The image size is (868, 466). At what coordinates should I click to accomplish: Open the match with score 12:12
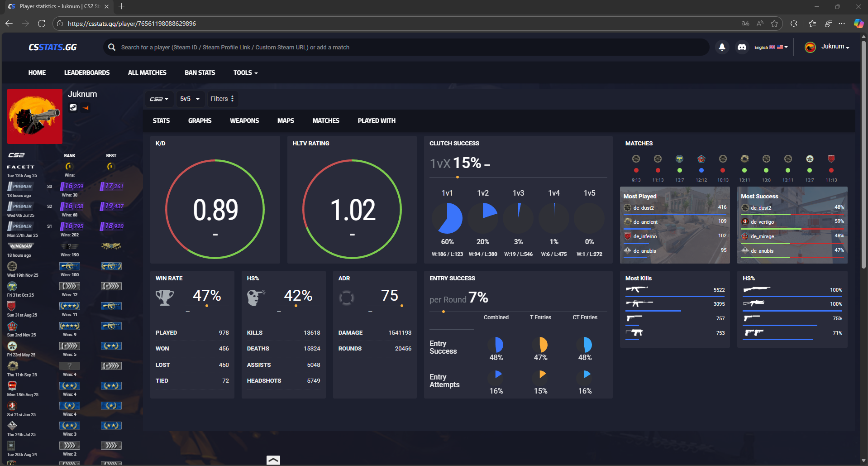701,170
